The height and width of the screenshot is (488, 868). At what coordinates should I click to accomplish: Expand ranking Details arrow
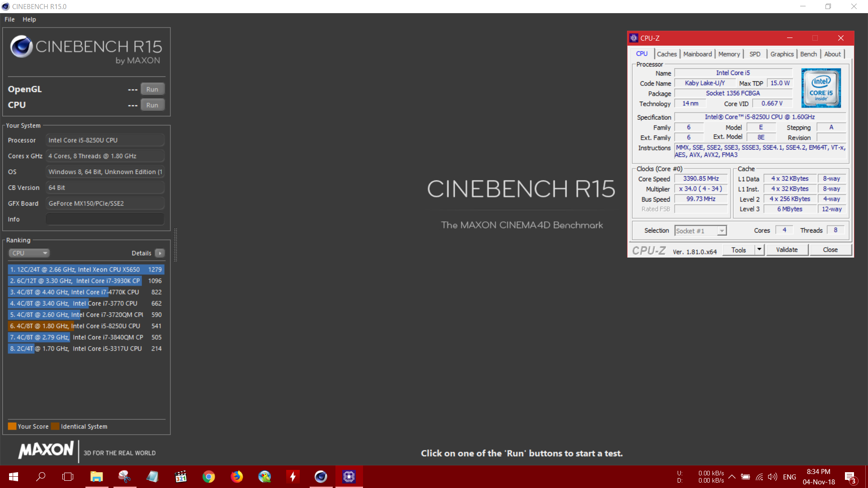[160, 253]
